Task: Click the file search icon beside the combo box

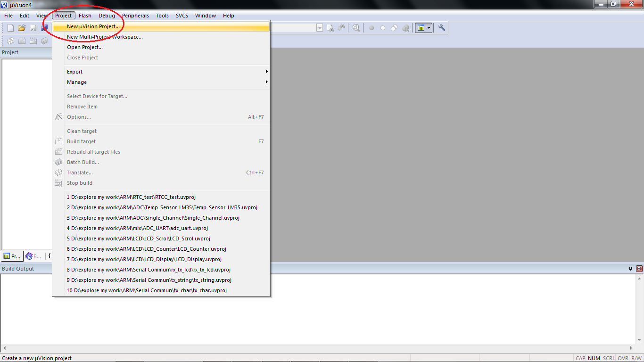Action: [x=330, y=28]
